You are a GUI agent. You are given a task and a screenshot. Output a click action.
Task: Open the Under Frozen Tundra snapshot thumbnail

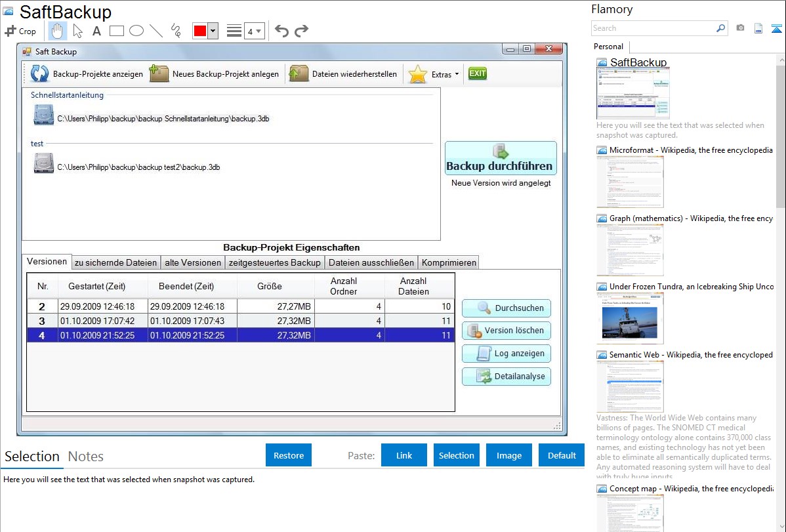(630, 318)
